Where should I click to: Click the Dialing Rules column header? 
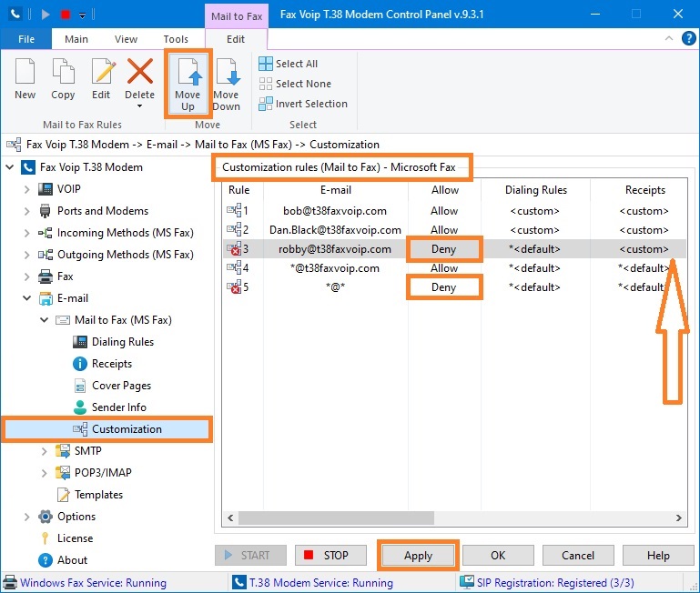coord(536,190)
